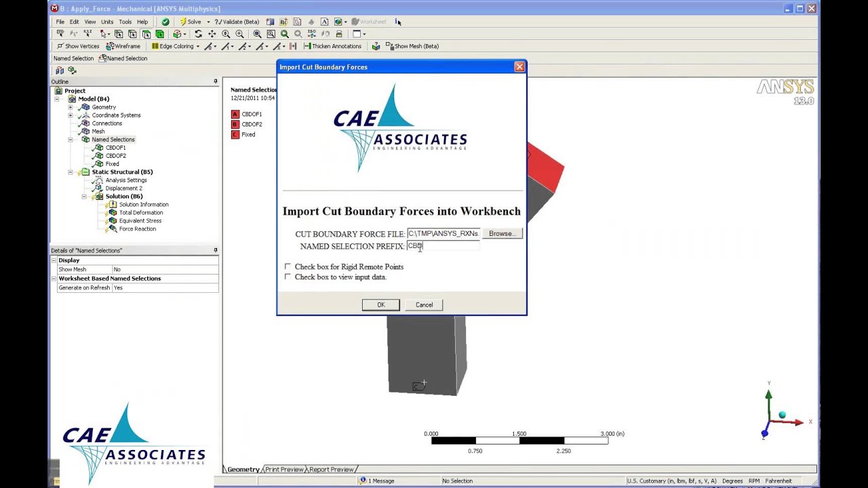Click the Zoom to Fit icon
The width and height of the screenshot is (868, 488).
pos(257,34)
